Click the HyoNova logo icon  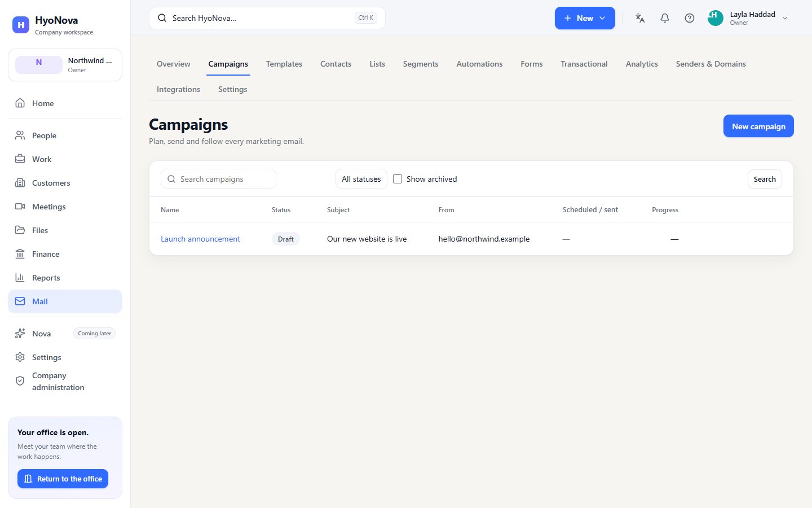click(21, 25)
